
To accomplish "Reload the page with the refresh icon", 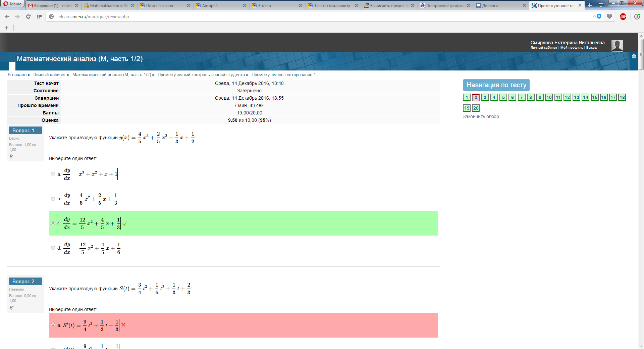I will pyautogui.click(x=28, y=16).
